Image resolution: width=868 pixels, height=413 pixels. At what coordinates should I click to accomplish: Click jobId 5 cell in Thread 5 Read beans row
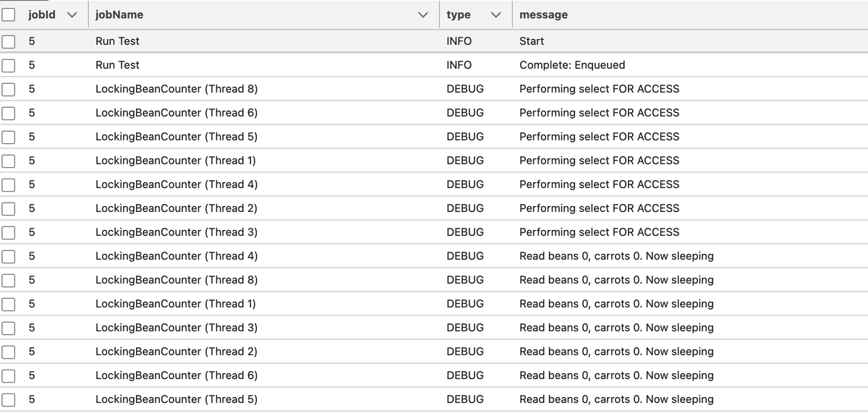tap(32, 399)
